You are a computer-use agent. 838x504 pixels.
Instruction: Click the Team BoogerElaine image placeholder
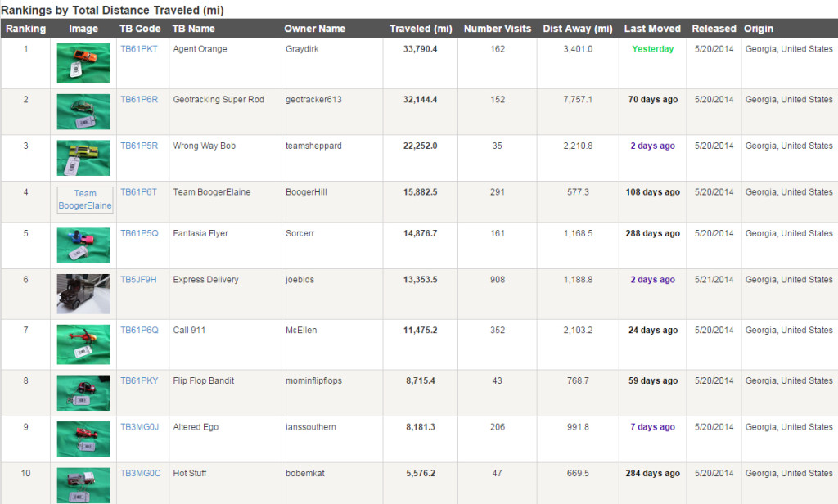point(83,200)
